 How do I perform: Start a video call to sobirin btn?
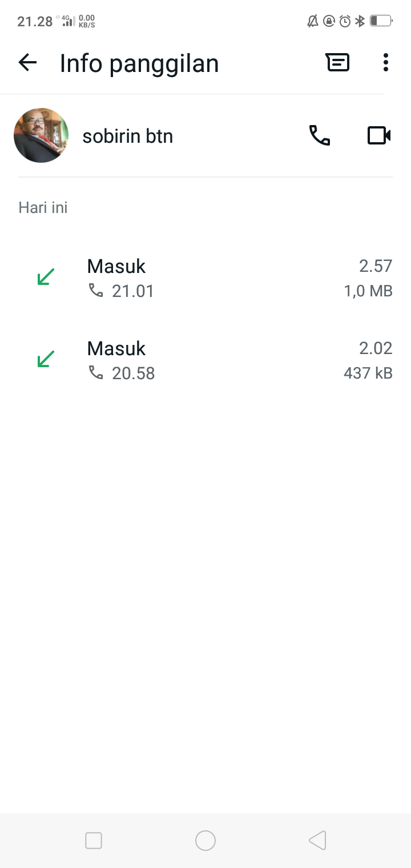pyautogui.click(x=378, y=135)
